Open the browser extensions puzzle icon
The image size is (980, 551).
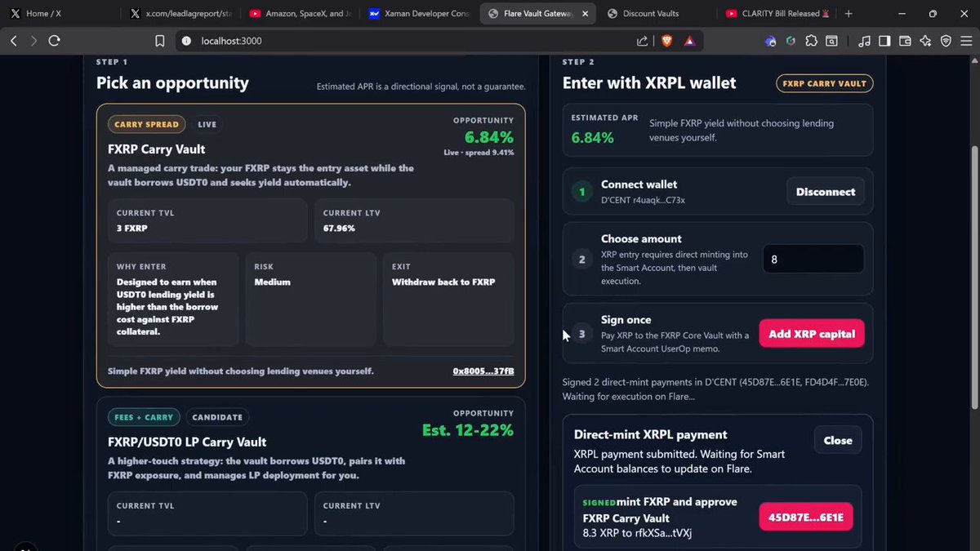click(811, 41)
